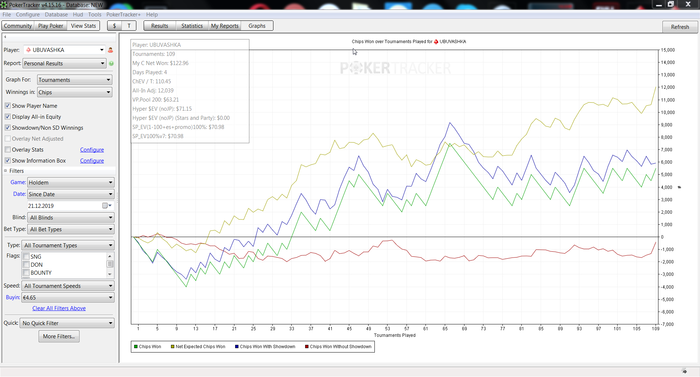
Task: Click the collapse arrow atop the left sidebar
Action: (5, 37)
